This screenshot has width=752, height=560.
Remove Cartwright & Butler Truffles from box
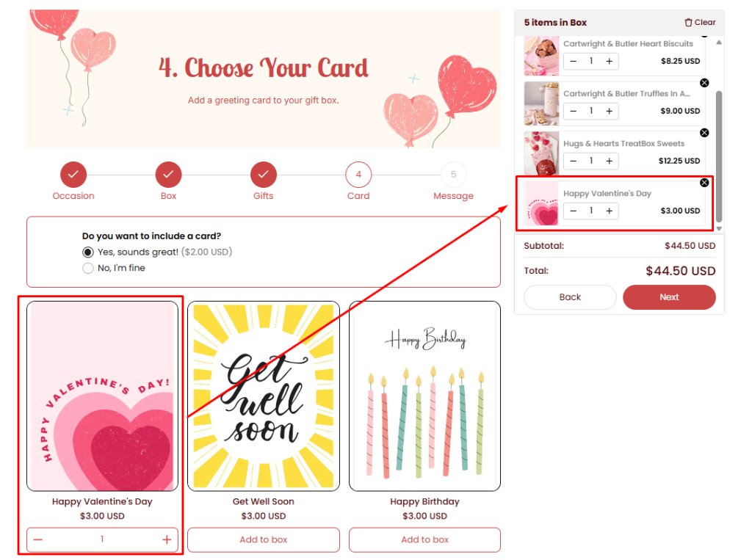tap(704, 83)
